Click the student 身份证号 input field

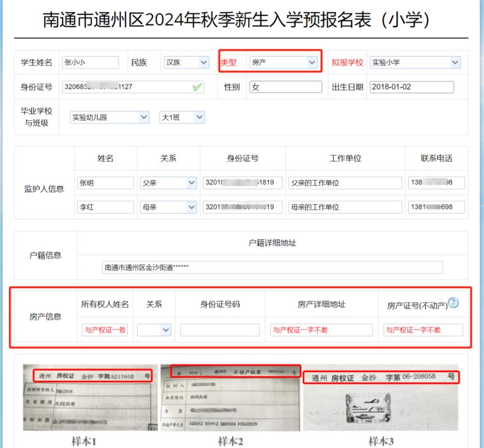[x=133, y=87]
